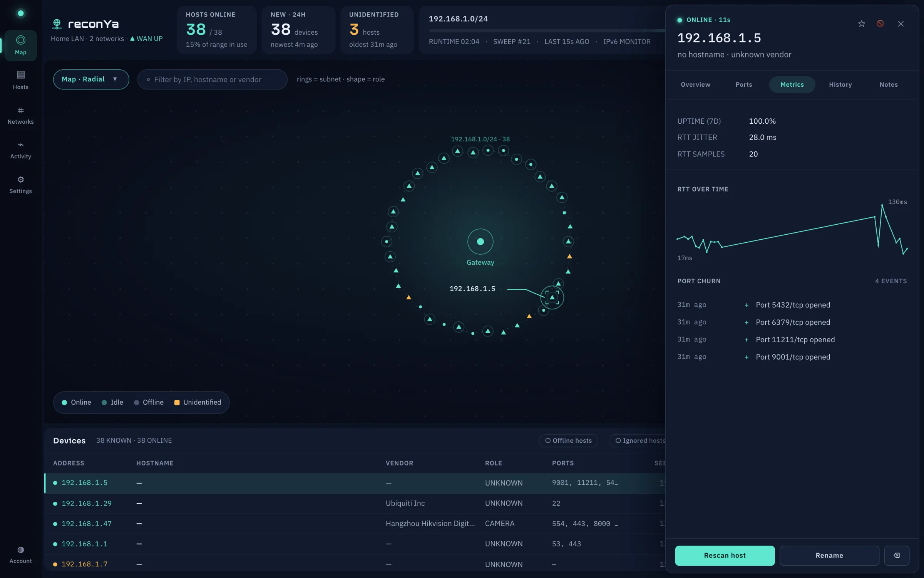This screenshot has height=578, width=924.
Task: Click the Port 11211/tcp opened event
Action: click(792, 339)
